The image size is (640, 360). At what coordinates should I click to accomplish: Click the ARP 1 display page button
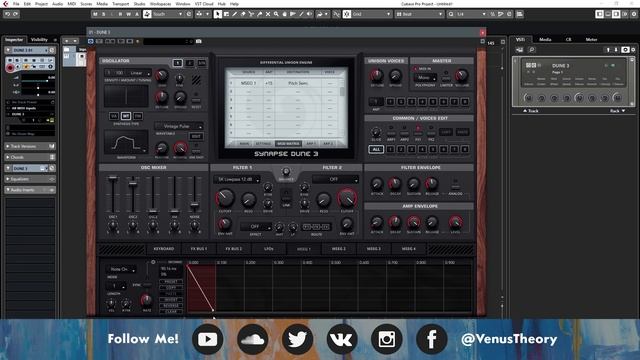[311, 144]
